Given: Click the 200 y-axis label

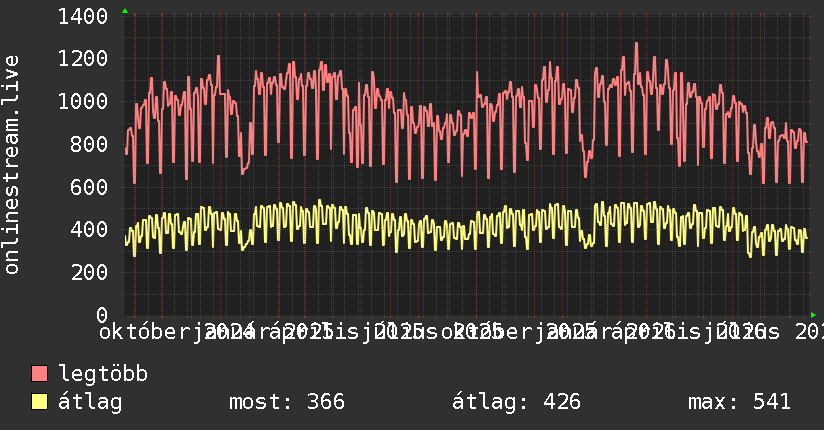Looking at the screenshot, I should click(x=89, y=273).
